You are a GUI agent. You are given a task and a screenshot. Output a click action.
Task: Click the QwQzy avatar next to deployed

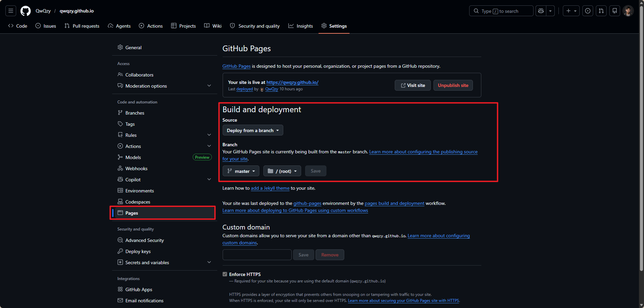click(x=262, y=89)
